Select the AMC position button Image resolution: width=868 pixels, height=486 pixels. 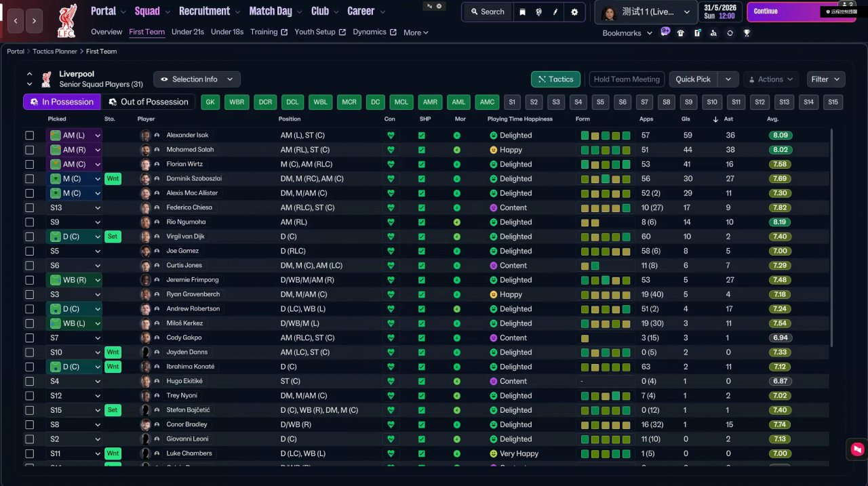tap(487, 102)
